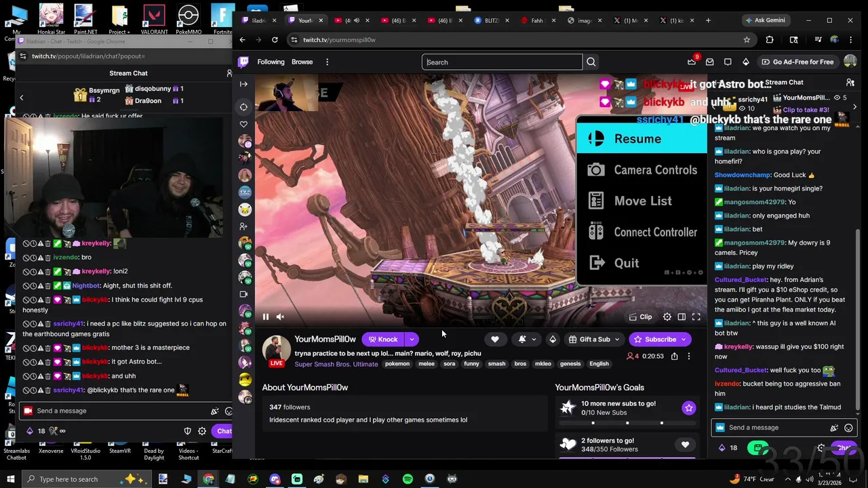Click the 0/10 New Subs progress bar

[x=627, y=423]
